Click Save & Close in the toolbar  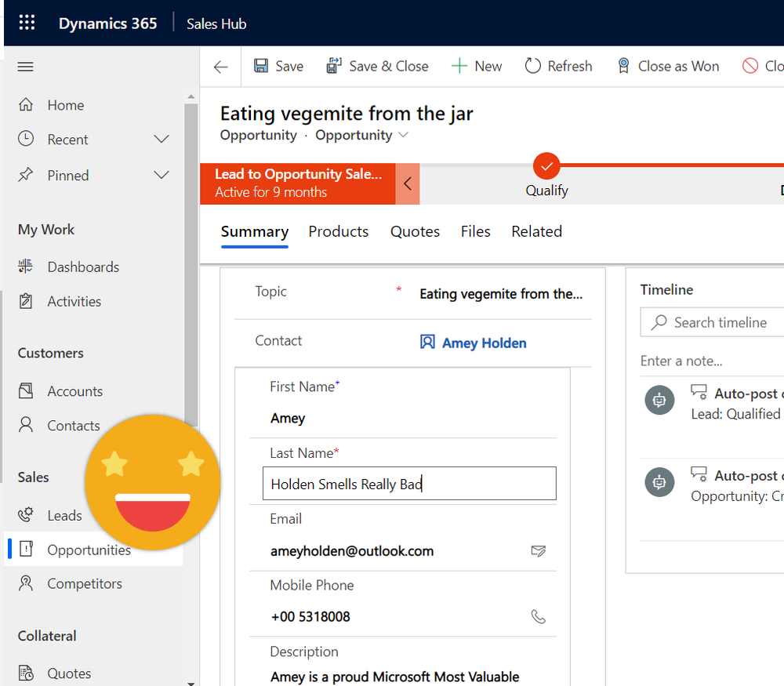coord(378,66)
